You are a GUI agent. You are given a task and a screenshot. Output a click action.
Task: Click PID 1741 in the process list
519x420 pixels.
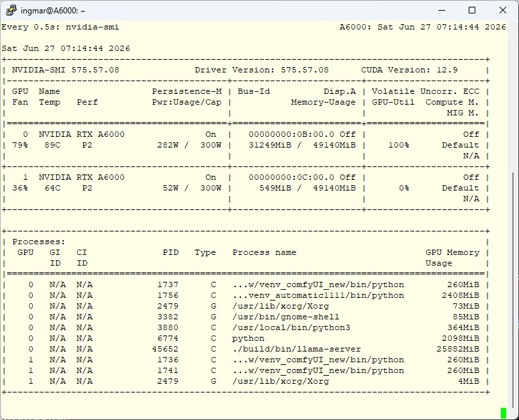(x=168, y=370)
